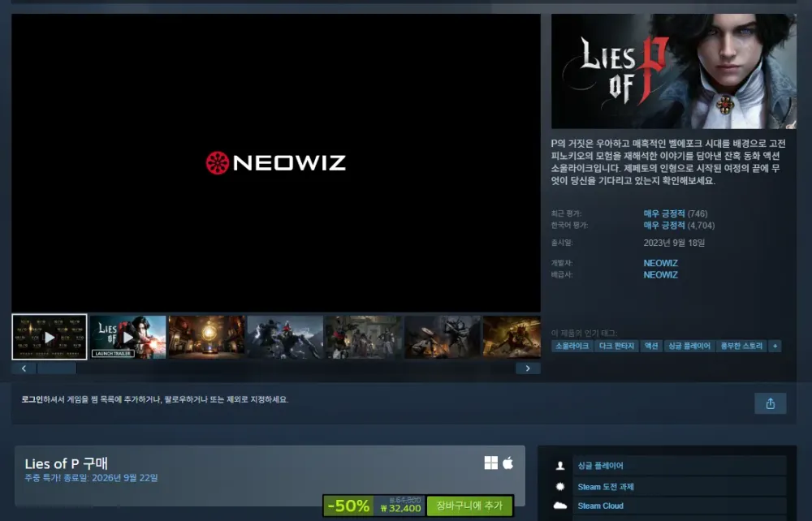Select the fiery duel screenshot thumbnail
Viewport: 812px width, 521px height.
pyautogui.click(x=443, y=337)
